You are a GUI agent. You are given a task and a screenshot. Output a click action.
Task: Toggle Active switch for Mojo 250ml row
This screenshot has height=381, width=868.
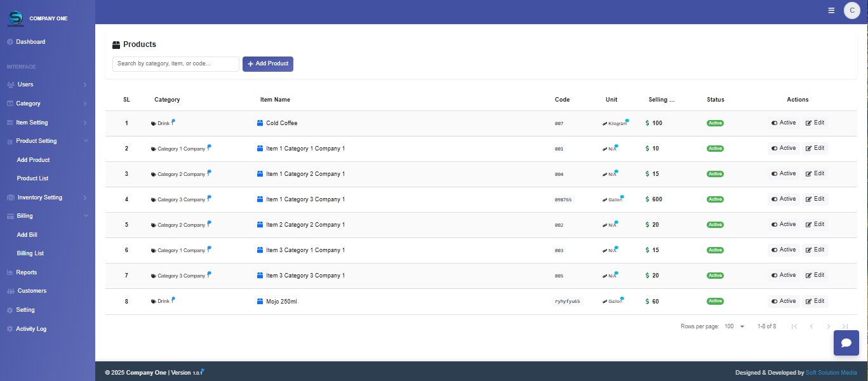[784, 301]
